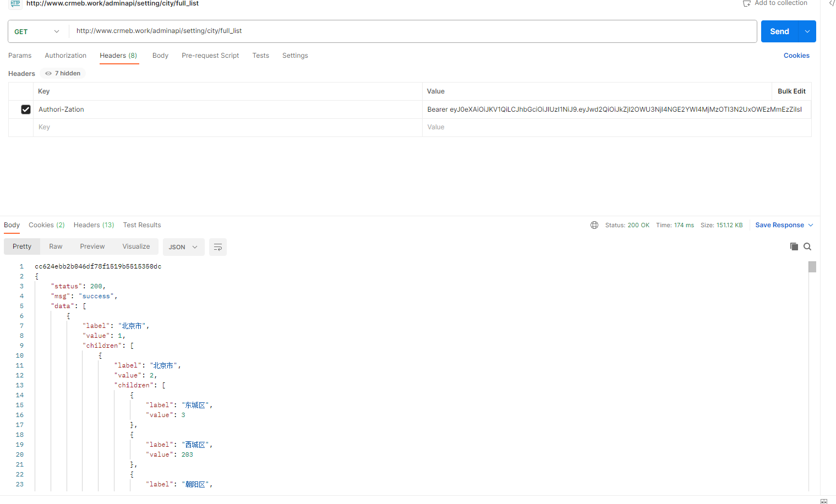Open the GET method dropdown

pos(37,31)
